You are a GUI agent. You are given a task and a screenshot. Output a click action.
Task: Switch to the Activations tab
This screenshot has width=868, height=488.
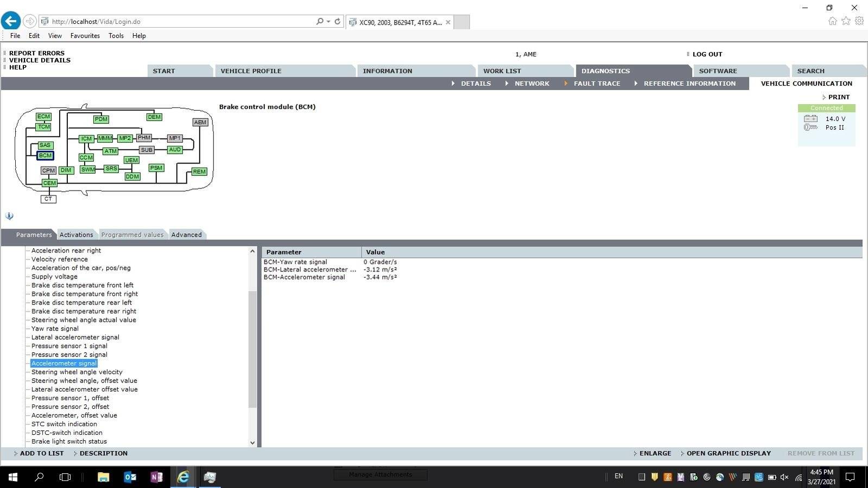76,235
